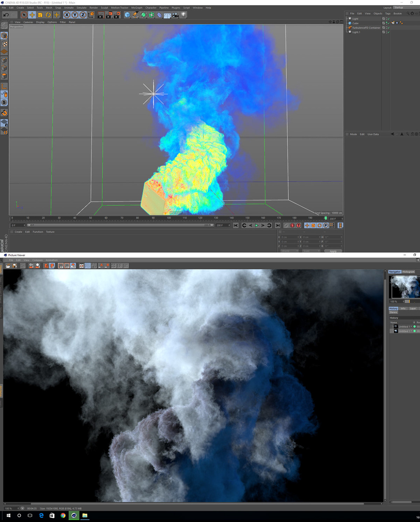Viewport: 420px width, 522px height.
Task: Add a Camera object
Action: [x=175, y=15]
